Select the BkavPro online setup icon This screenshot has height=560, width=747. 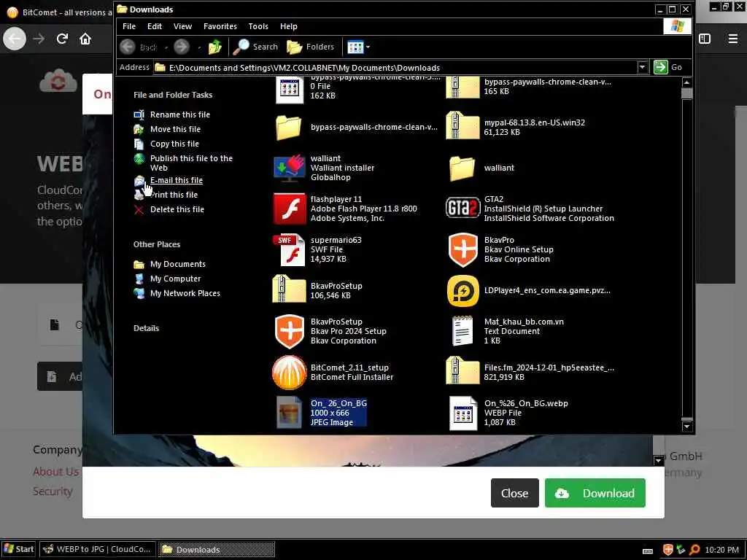462,249
